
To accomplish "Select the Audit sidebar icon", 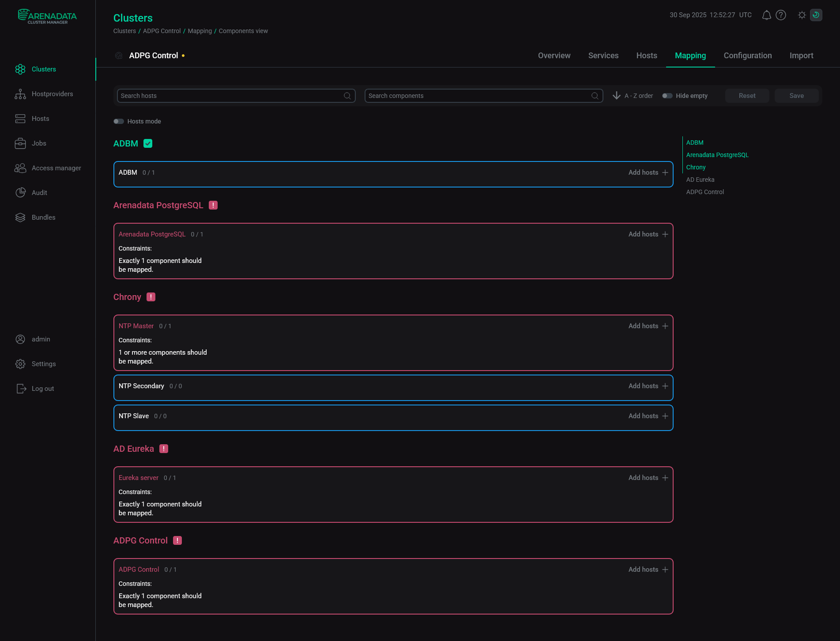I will tap(20, 192).
